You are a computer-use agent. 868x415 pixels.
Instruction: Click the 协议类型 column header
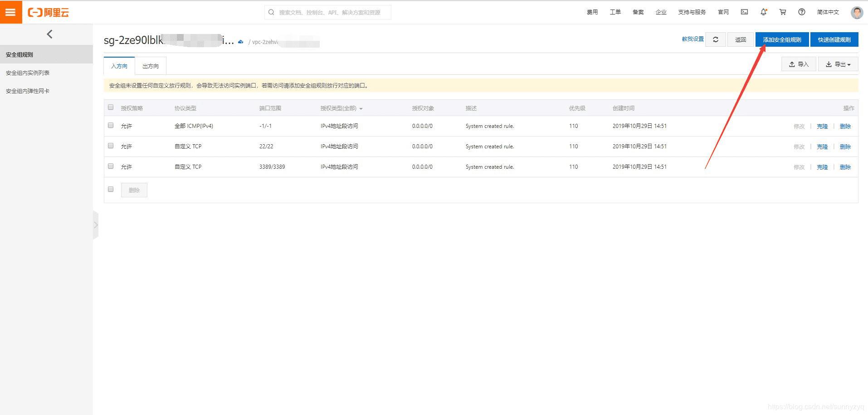click(185, 108)
